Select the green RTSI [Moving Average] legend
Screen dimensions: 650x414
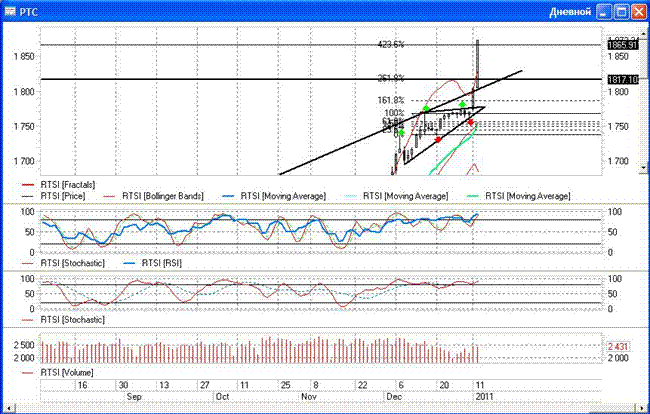tap(518, 196)
